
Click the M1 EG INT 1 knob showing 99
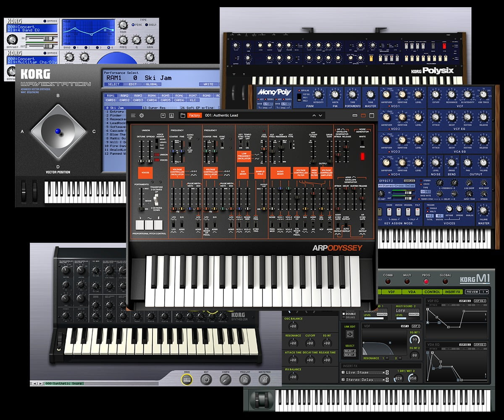pyautogui.click(x=415, y=339)
